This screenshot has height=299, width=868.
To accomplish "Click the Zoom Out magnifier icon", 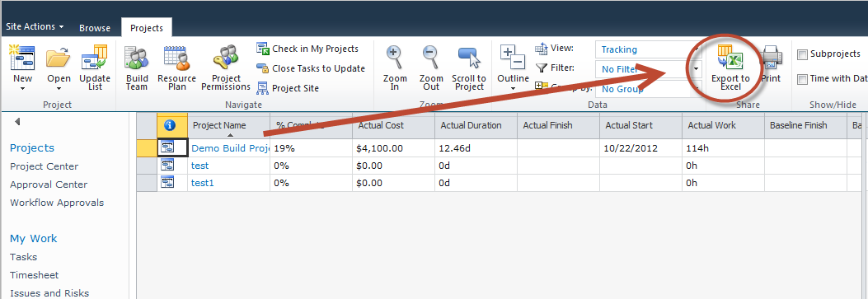I will [430, 58].
